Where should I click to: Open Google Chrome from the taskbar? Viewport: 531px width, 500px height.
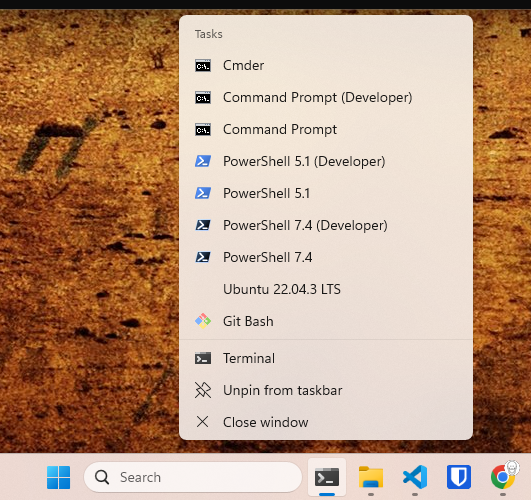pyautogui.click(x=503, y=477)
